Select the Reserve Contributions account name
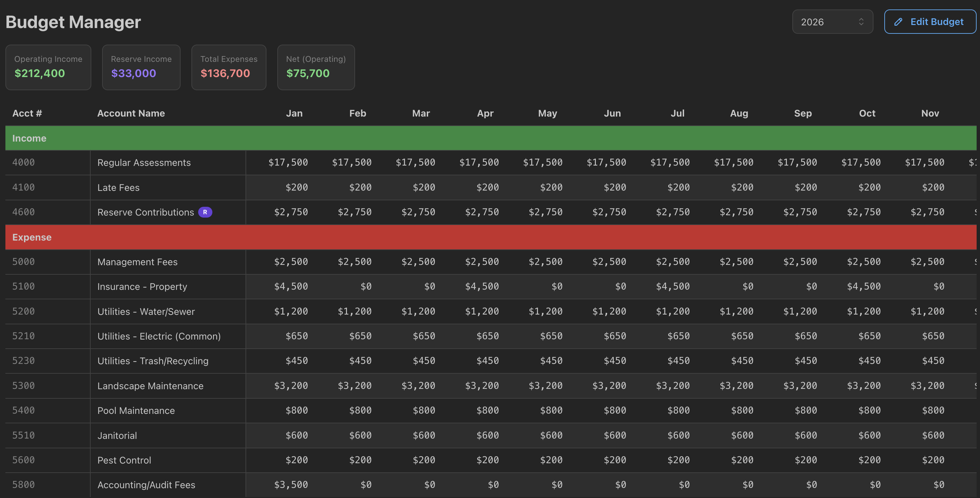 click(x=145, y=213)
